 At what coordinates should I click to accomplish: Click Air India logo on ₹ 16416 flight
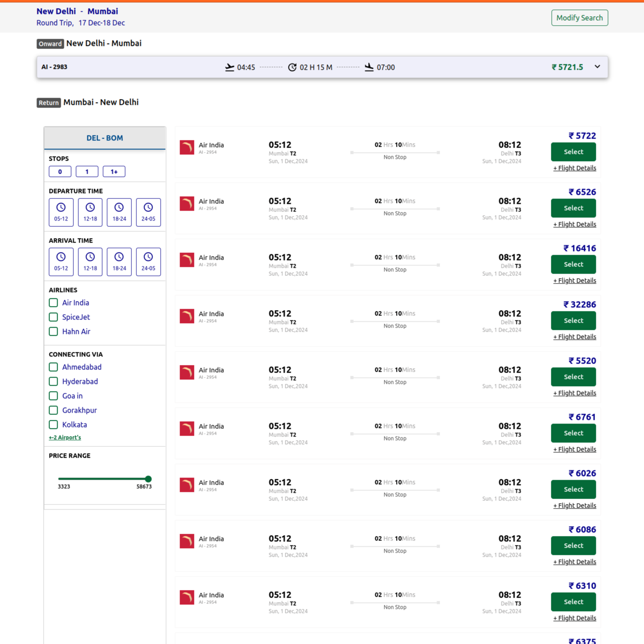187,260
